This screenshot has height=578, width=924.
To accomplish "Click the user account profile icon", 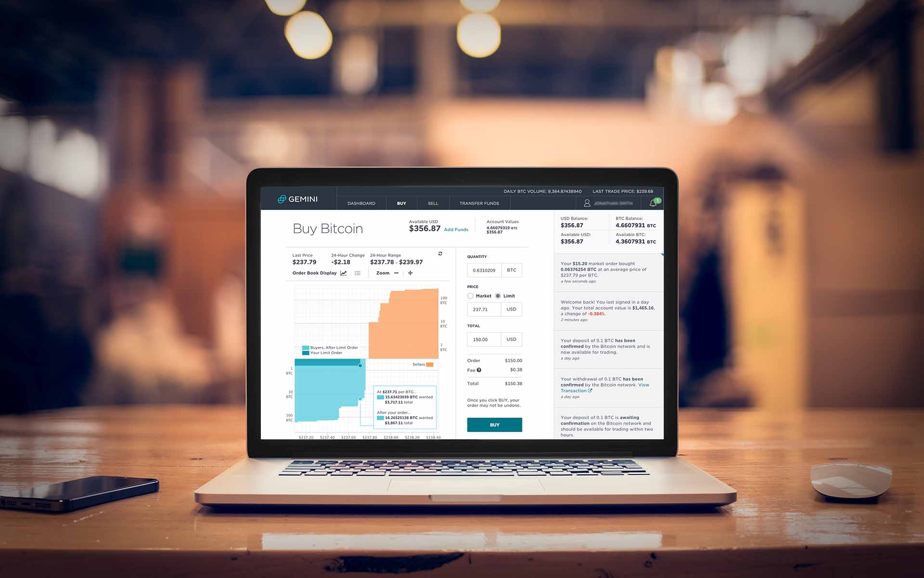I will click(x=585, y=203).
